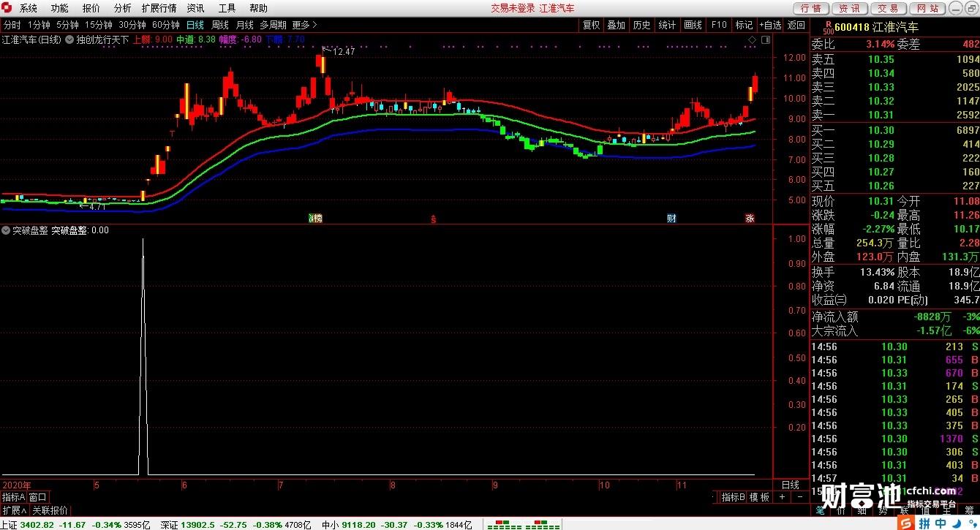Switch to 60分钟 period

click(x=166, y=25)
